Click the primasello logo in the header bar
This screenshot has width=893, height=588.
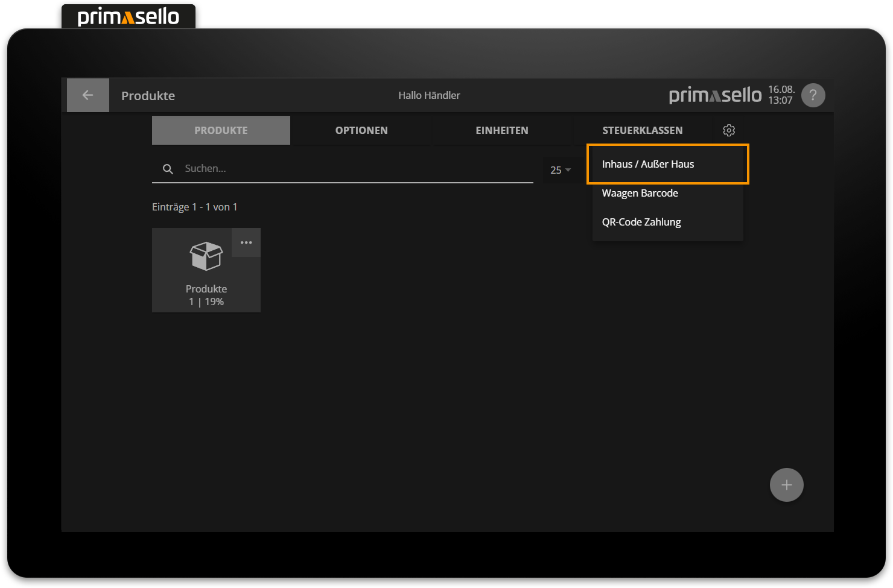click(715, 95)
